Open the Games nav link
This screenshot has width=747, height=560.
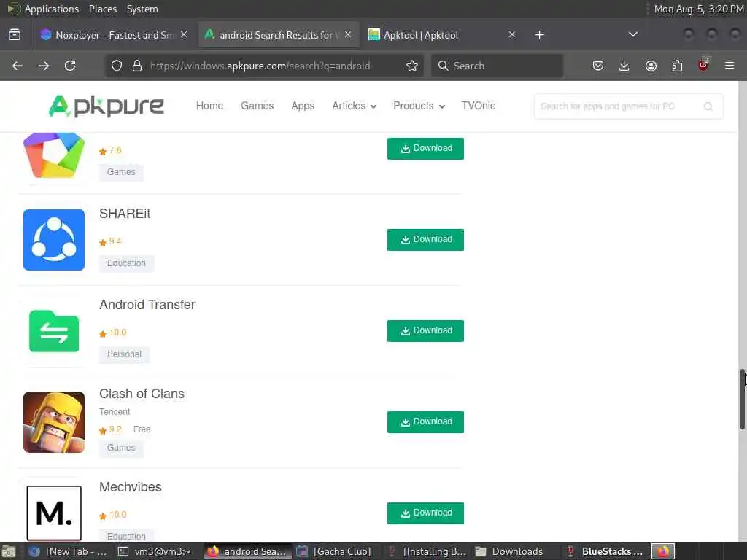[x=258, y=106]
